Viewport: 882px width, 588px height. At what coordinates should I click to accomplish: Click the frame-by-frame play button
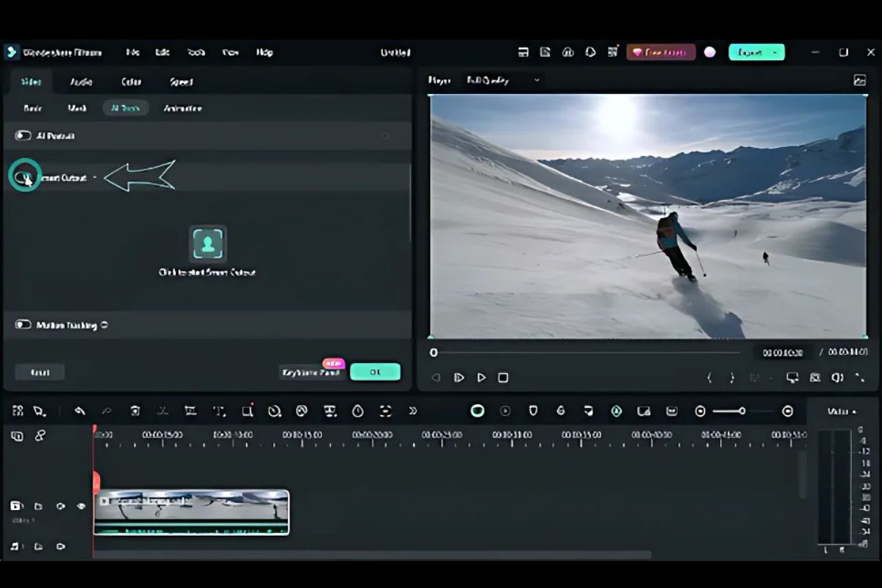(459, 377)
